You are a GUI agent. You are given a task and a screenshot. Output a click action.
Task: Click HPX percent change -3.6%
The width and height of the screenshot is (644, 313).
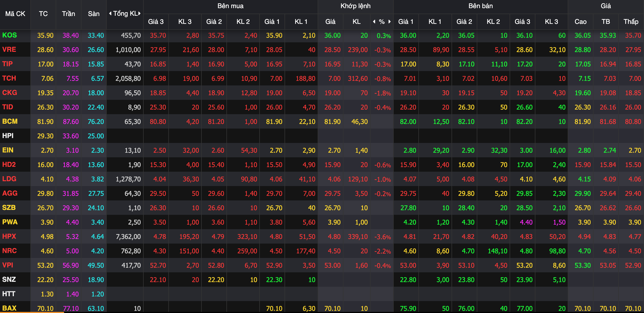(x=383, y=237)
